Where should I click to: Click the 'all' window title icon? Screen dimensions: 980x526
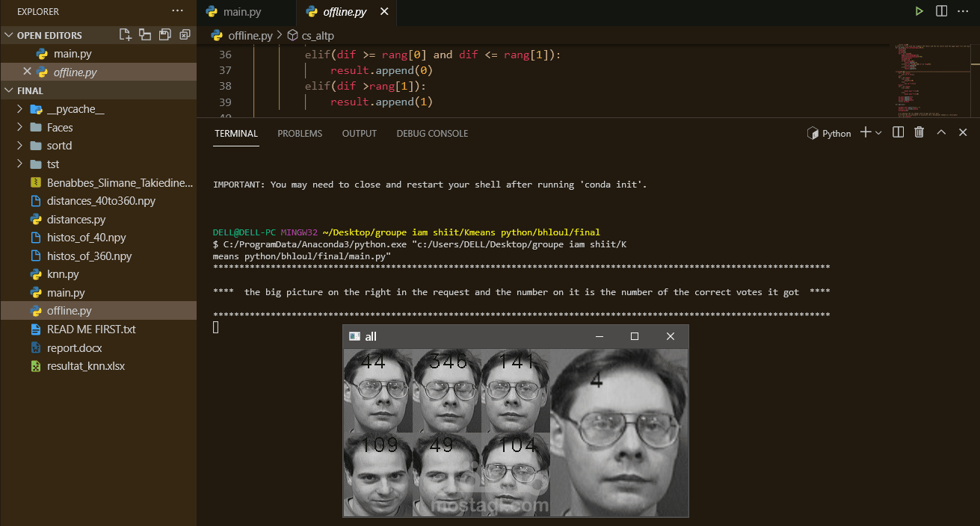pos(355,337)
